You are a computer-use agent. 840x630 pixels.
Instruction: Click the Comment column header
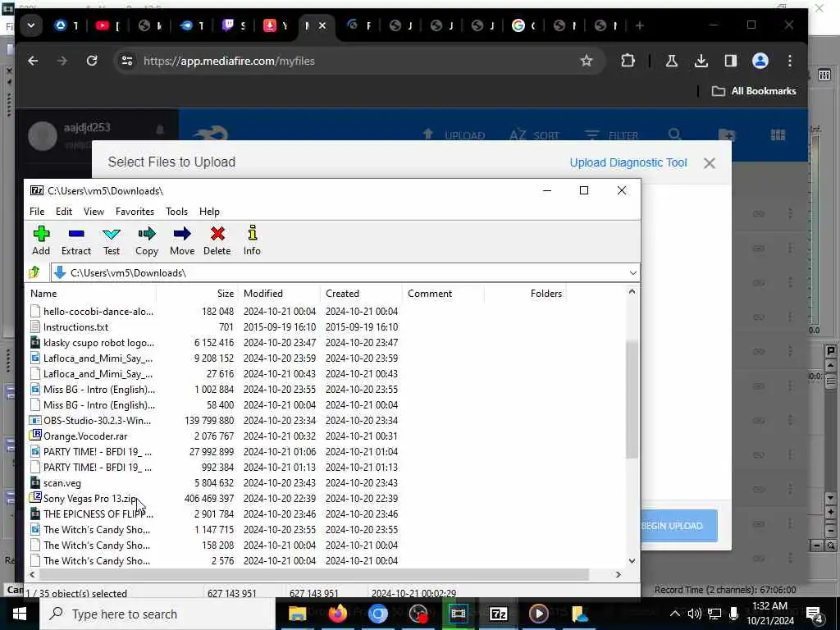(x=443, y=294)
